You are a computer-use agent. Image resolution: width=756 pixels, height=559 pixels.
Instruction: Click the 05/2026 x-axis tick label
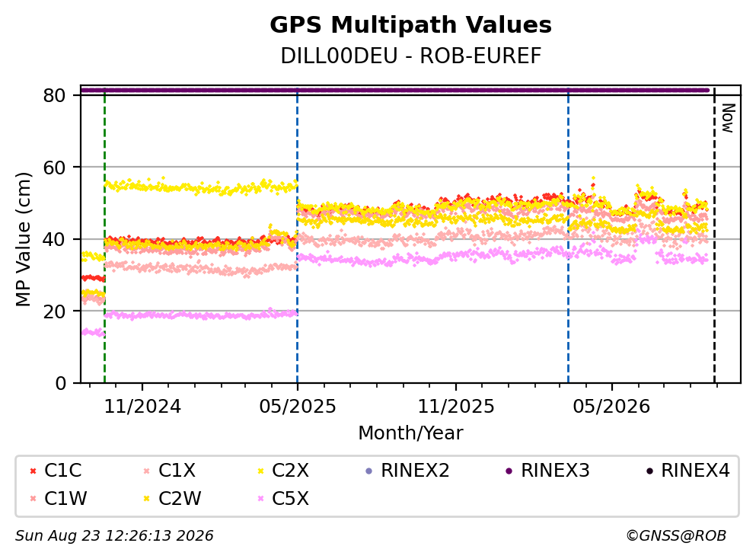(611, 407)
